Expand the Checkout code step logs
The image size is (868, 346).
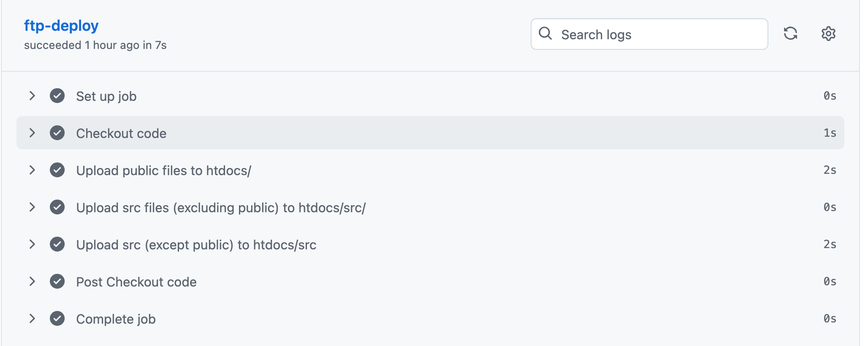coord(32,133)
